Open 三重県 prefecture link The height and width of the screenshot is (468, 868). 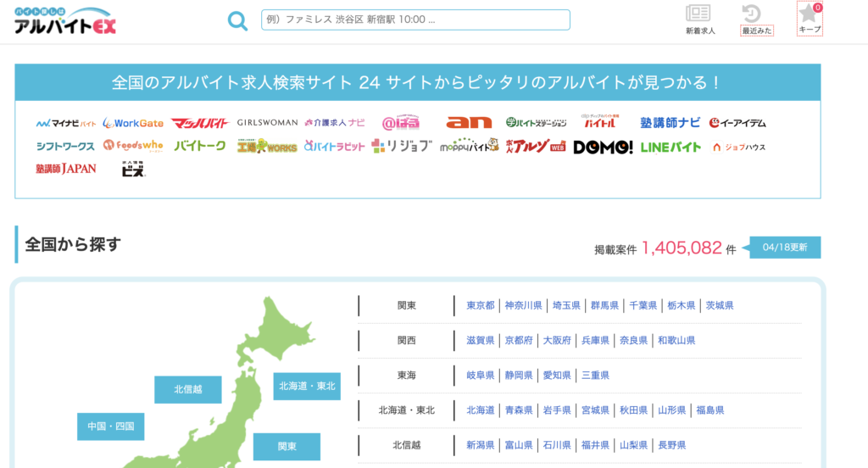tap(595, 376)
